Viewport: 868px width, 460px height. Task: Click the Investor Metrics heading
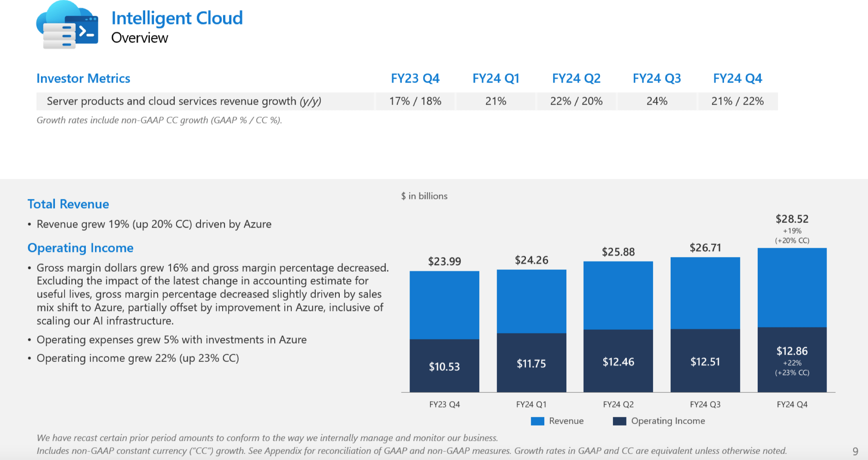83,78
